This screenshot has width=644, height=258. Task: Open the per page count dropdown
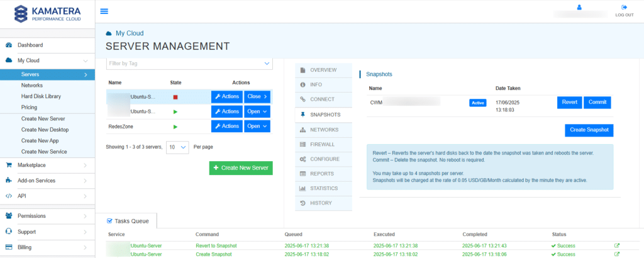click(x=178, y=147)
